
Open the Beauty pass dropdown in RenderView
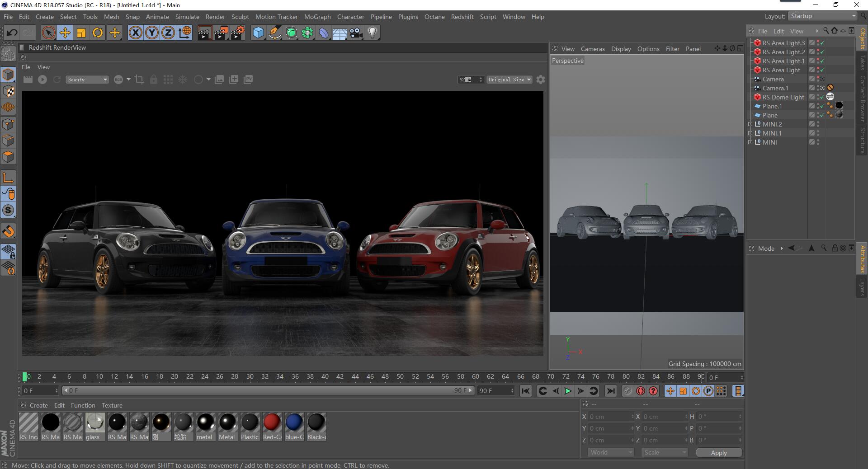(x=87, y=80)
